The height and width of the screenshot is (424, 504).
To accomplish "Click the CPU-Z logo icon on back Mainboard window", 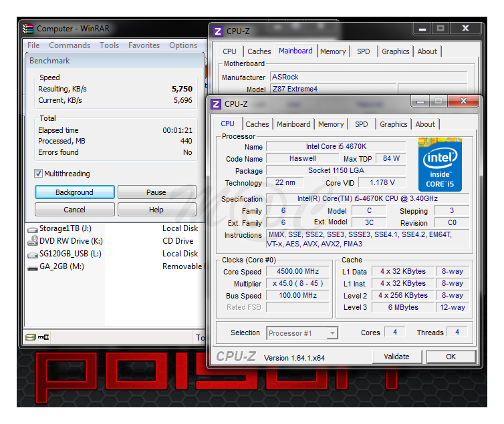I will [x=218, y=31].
